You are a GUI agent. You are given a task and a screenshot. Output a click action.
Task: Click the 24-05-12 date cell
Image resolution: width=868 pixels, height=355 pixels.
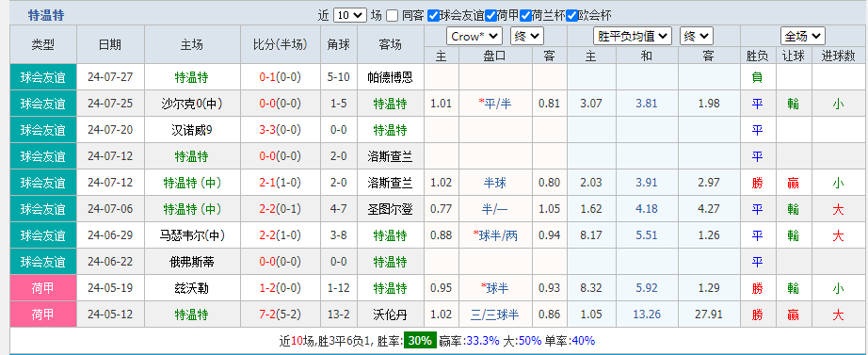(110, 315)
